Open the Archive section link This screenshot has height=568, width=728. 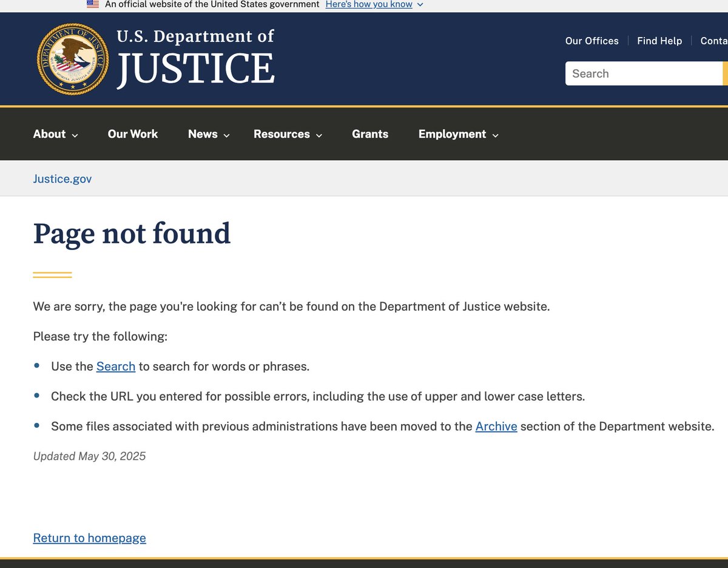click(x=496, y=426)
